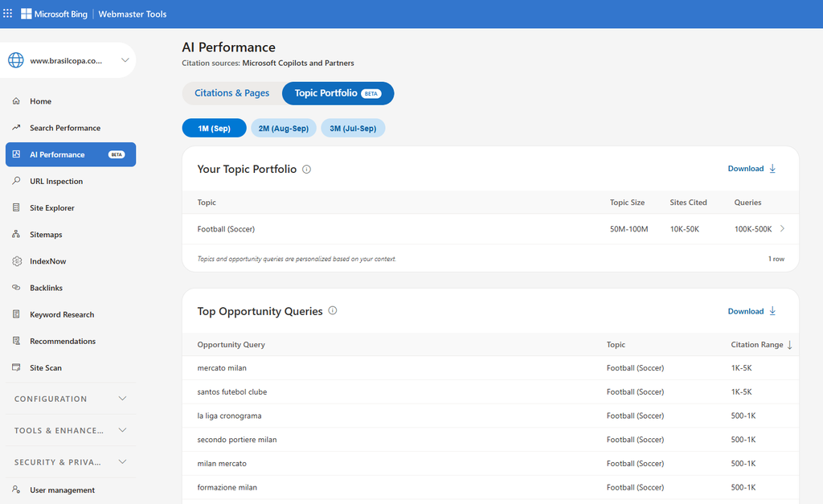Click the Site Scan icon

(16, 367)
